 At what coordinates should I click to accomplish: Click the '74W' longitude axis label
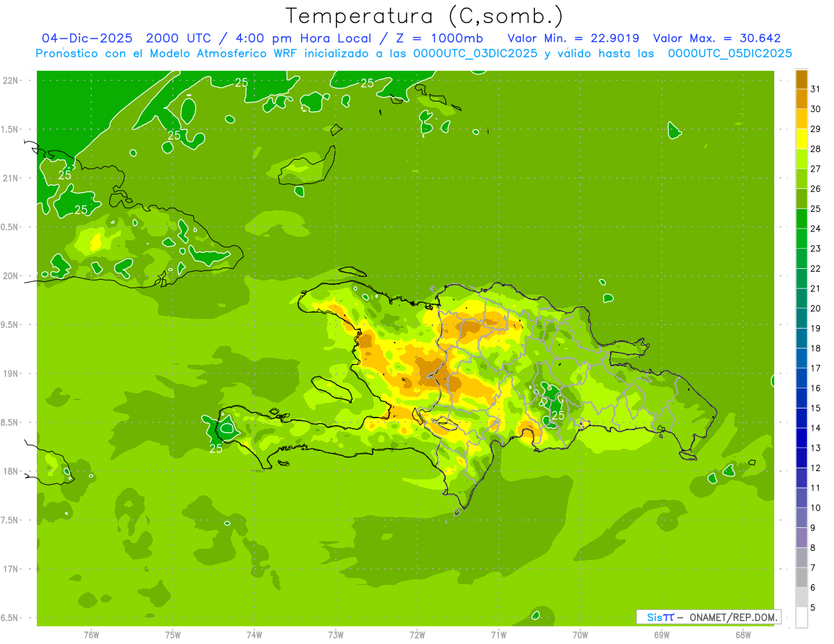coord(254,634)
